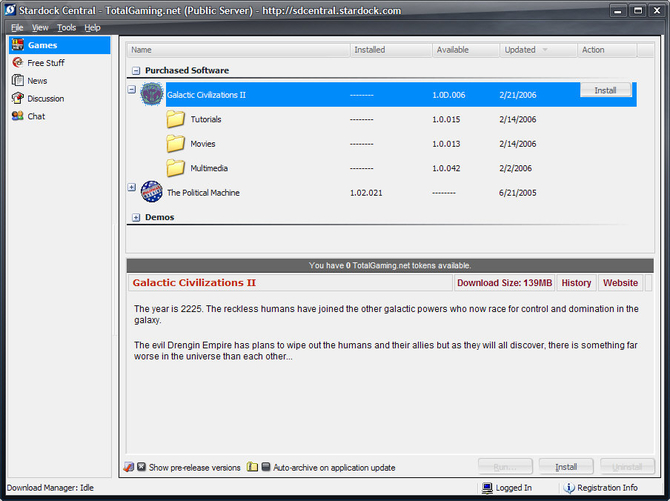Click the Install button in the Galactic Civilizations II row
The height and width of the screenshot is (501, 670).
tap(605, 90)
